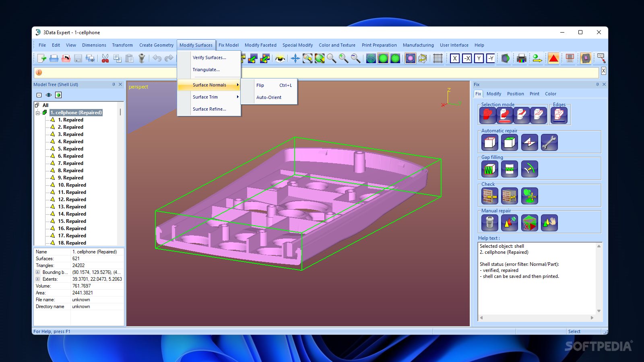The height and width of the screenshot is (362, 644).
Task: Click the scissors Cut icon
Action: point(105,58)
